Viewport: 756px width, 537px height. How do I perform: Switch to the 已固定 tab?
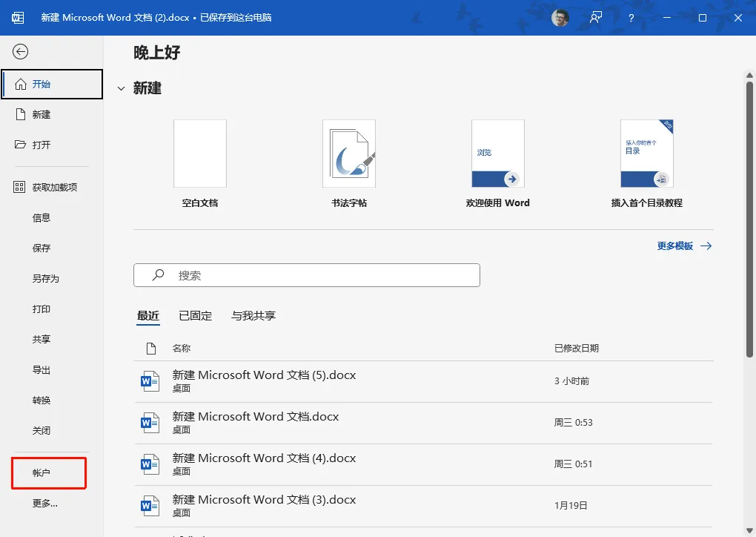[195, 315]
